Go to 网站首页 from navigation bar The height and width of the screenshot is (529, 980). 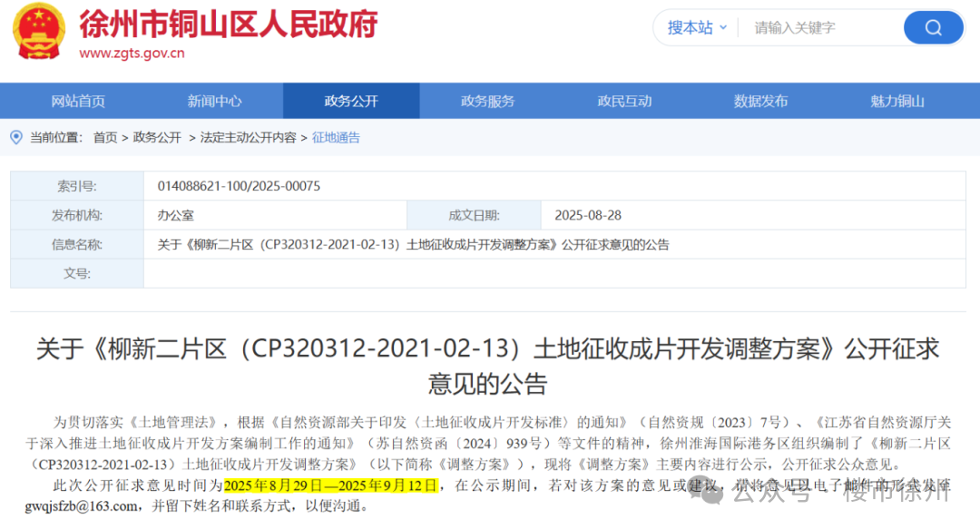click(78, 102)
